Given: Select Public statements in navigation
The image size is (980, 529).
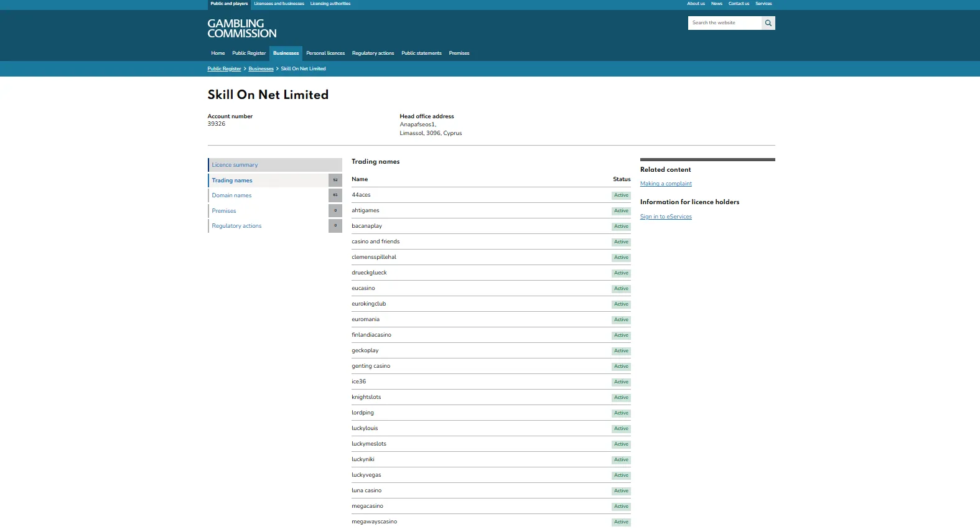Looking at the screenshot, I should pyautogui.click(x=421, y=54).
